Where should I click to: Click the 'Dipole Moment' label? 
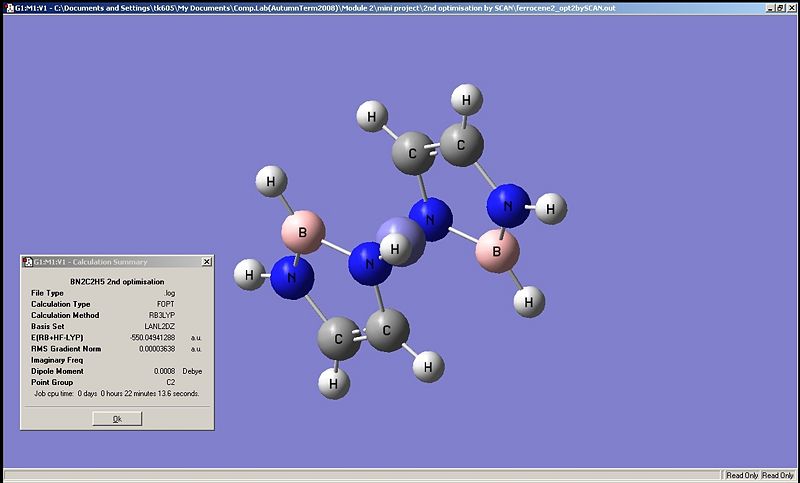coord(57,371)
